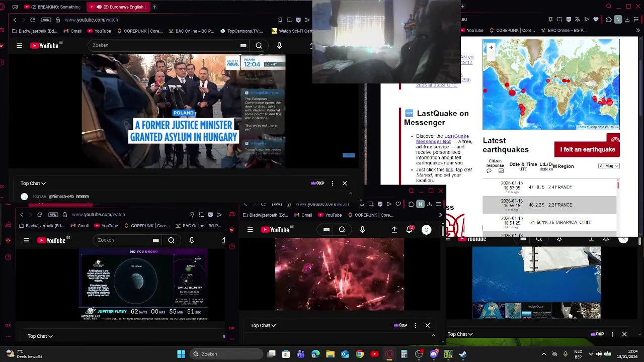Open TopCartoons.TV bookmark in Euronews window
Viewport: 644px width, 362px height.
pos(242,31)
